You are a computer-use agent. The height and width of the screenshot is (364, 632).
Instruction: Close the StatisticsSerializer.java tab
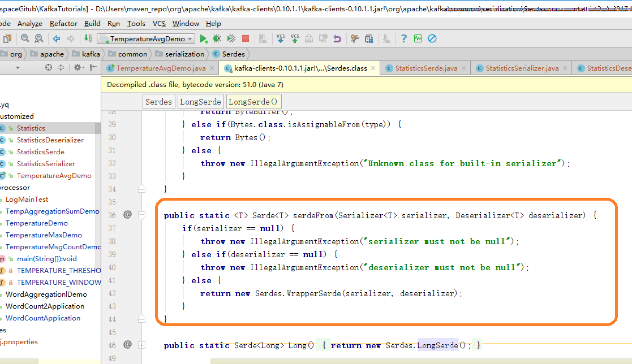tap(565, 68)
